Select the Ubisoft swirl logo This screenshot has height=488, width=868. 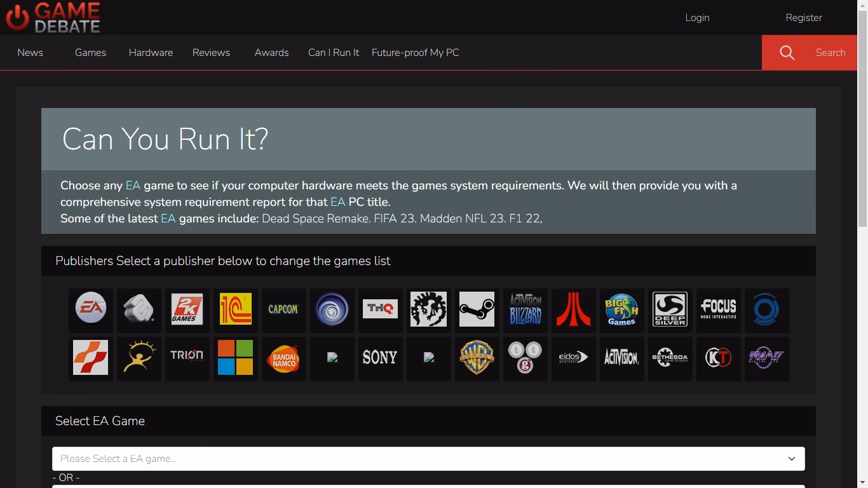point(332,309)
